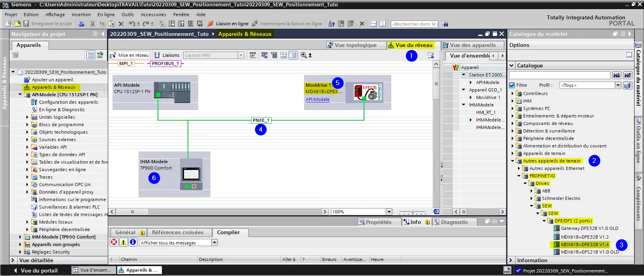644x276 pixels.
Task: Click the Undo arrow icon
Action: (x=132, y=24)
